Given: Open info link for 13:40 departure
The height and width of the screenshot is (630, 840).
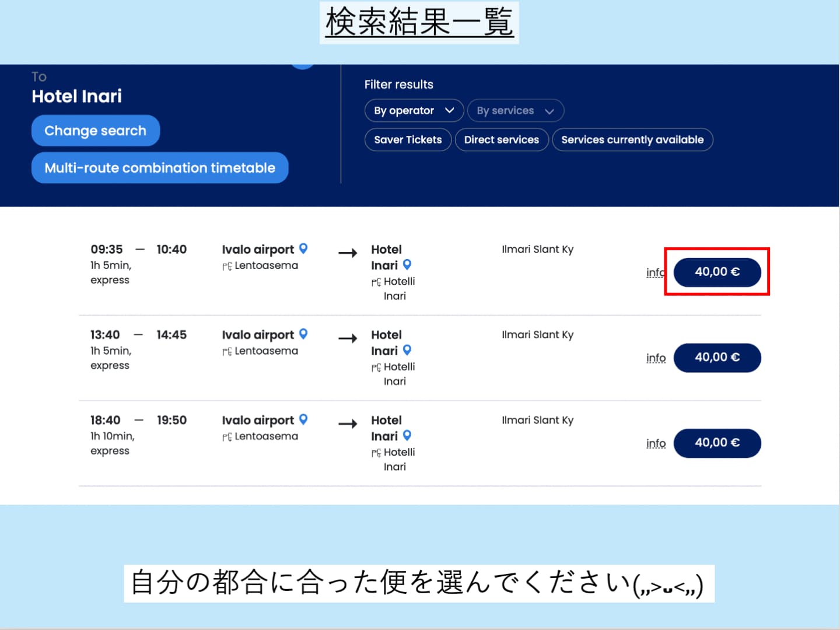Looking at the screenshot, I should pyautogui.click(x=656, y=358).
